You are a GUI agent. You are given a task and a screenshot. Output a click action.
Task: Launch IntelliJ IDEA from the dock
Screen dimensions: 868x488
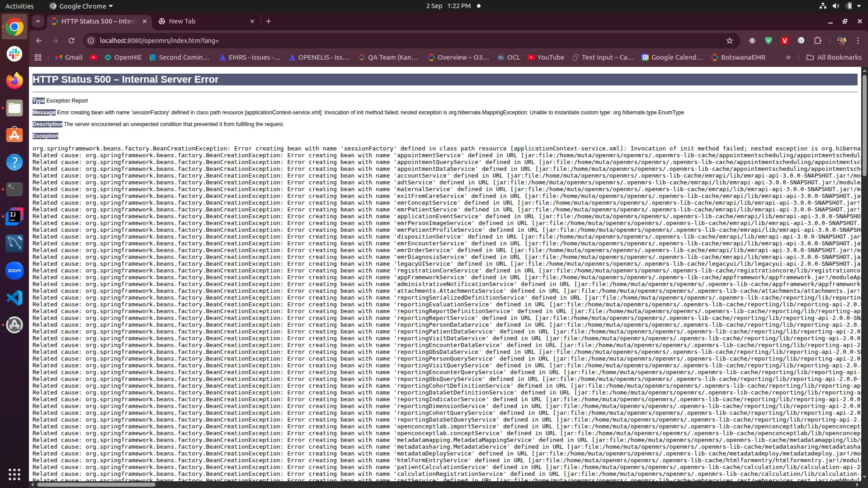point(14,216)
